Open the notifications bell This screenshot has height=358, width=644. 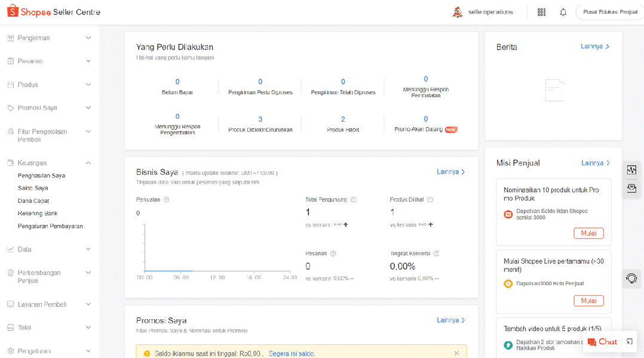pyautogui.click(x=563, y=12)
